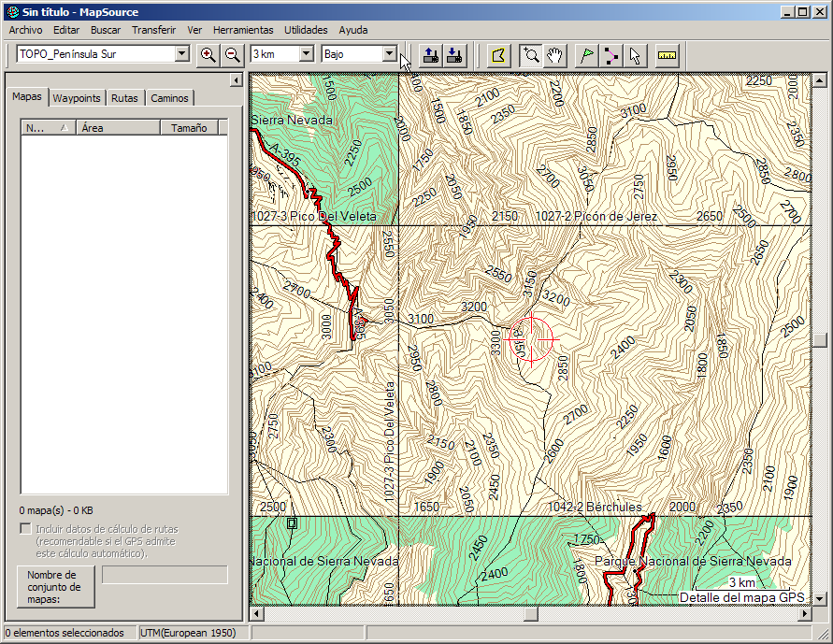Select the Hand pan tool
Viewport: 833px width, 644px height.
tap(554, 55)
